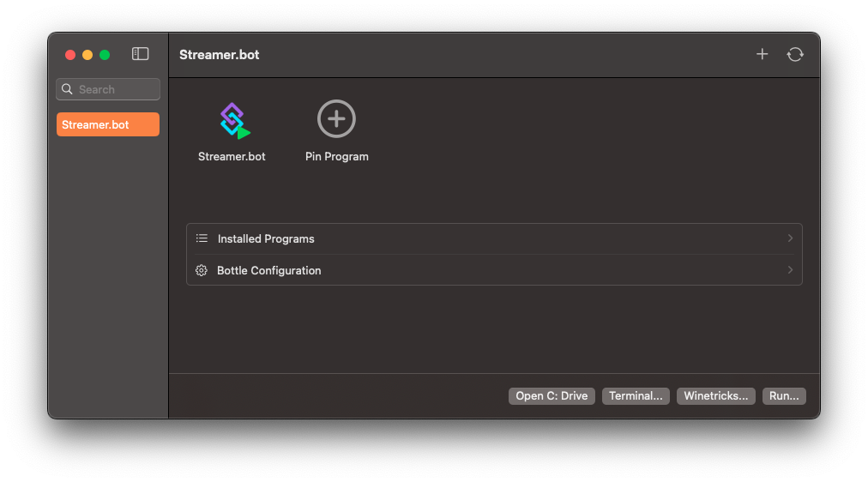
Task: Open the Terminal... button
Action: 636,396
